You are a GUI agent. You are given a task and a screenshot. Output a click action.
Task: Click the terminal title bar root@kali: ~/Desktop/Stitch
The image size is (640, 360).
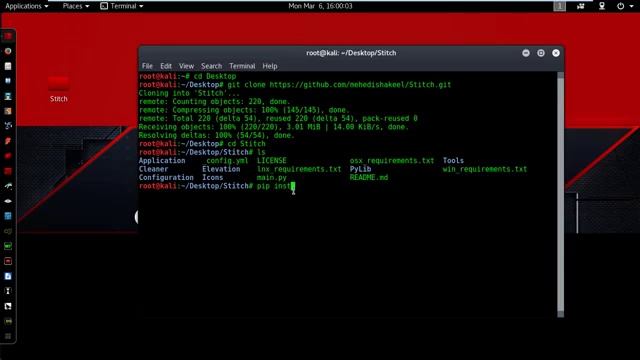click(x=351, y=53)
